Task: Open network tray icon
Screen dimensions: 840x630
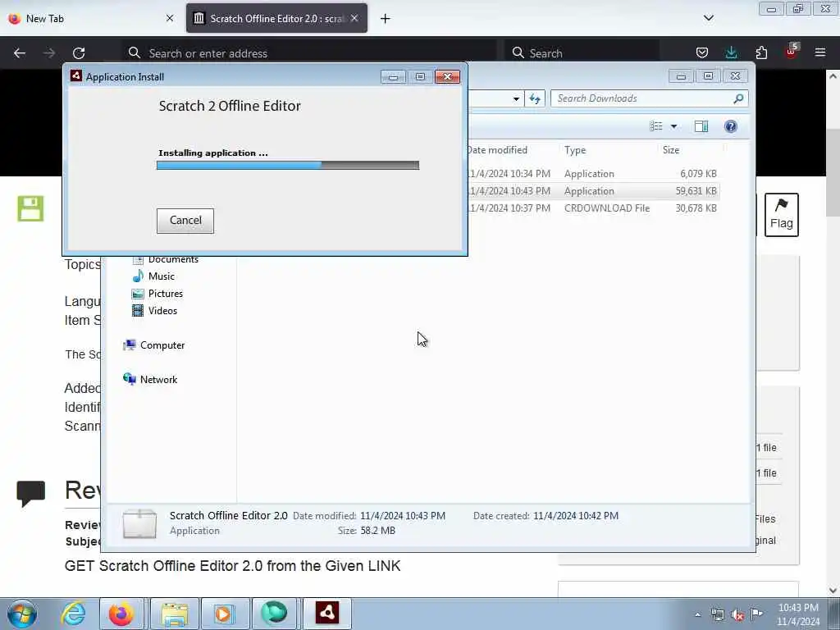Action: pos(717,615)
